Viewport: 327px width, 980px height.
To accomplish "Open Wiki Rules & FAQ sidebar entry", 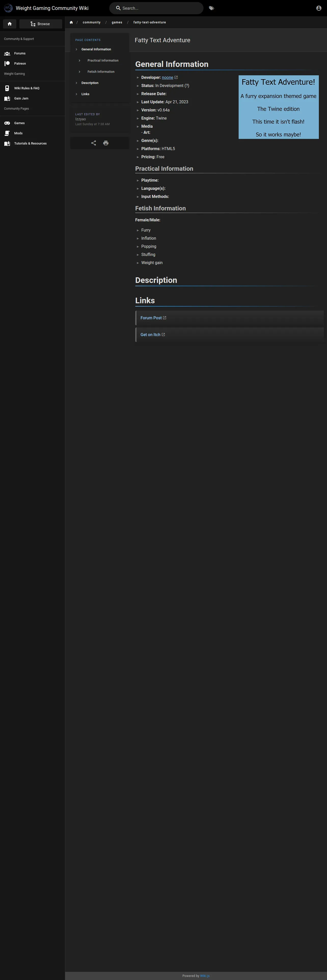I will pos(32,88).
